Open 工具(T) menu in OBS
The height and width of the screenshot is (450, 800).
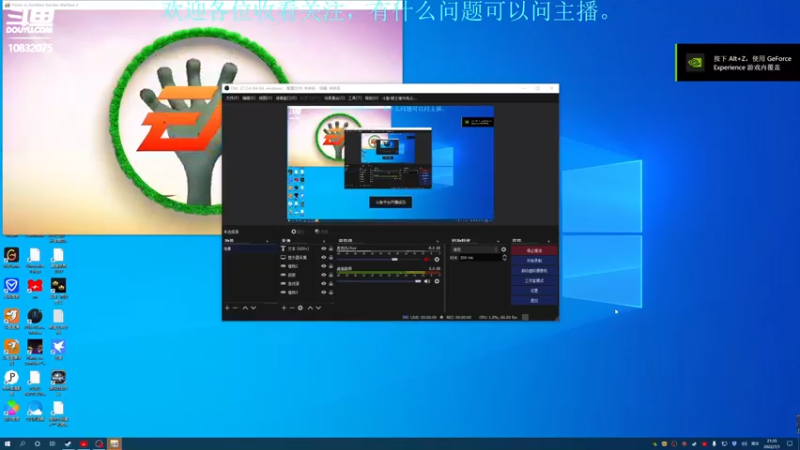coord(355,98)
